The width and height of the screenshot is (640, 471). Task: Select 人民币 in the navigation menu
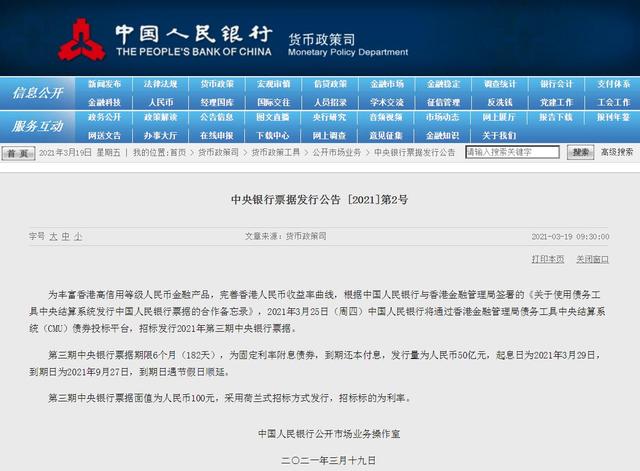tap(161, 102)
